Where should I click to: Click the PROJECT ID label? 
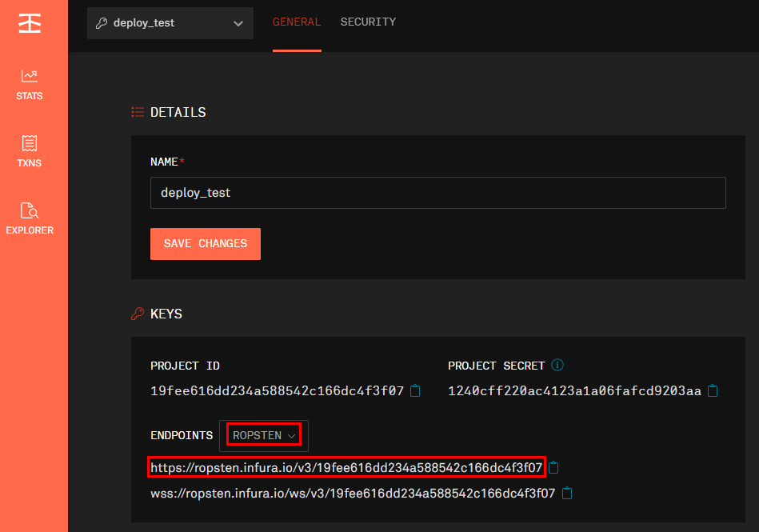click(x=185, y=366)
